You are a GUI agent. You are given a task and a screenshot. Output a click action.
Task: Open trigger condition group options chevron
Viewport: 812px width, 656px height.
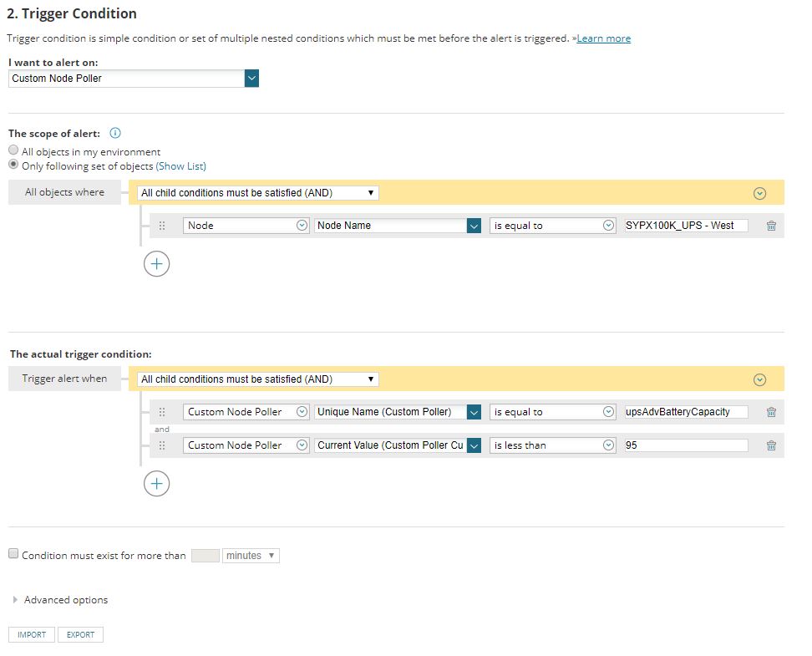coord(759,379)
